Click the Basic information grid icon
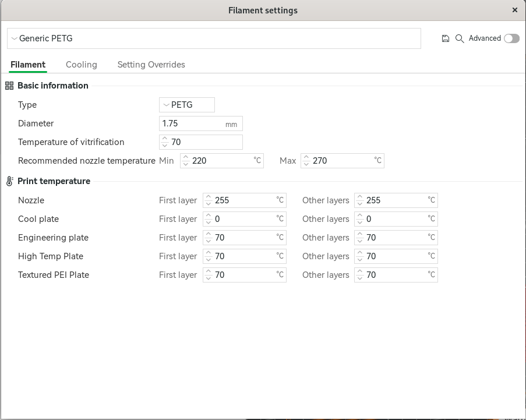526x420 pixels. pos(9,86)
